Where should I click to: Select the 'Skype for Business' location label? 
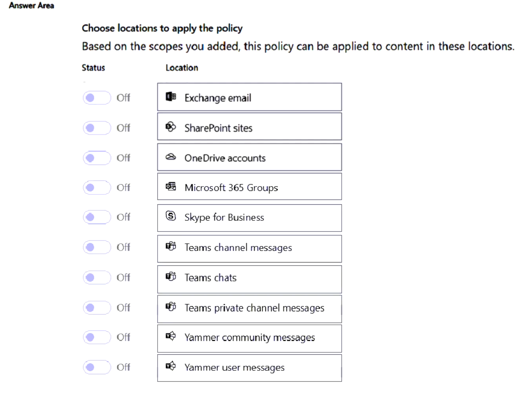[x=224, y=217]
